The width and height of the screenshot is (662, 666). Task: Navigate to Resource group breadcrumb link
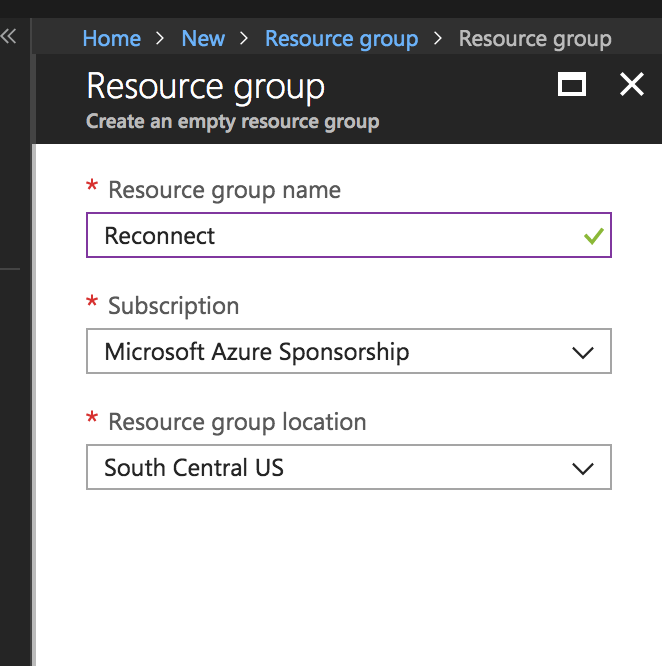341,39
